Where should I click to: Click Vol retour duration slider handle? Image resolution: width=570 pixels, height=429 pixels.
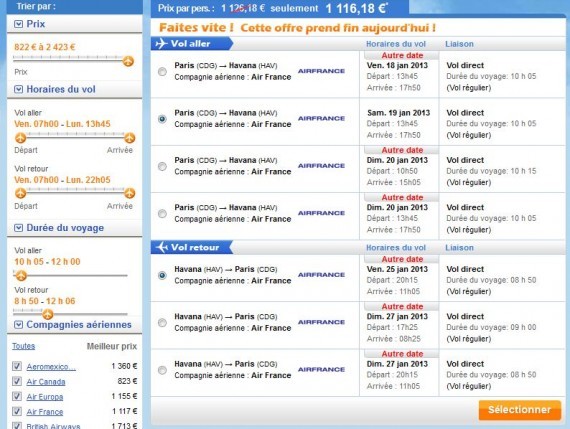tap(47, 314)
